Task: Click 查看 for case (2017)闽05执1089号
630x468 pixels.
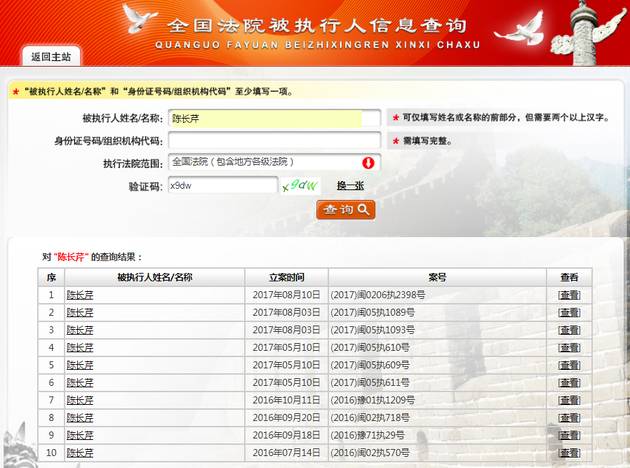Action: pyautogui.click(x=568, y=313)
